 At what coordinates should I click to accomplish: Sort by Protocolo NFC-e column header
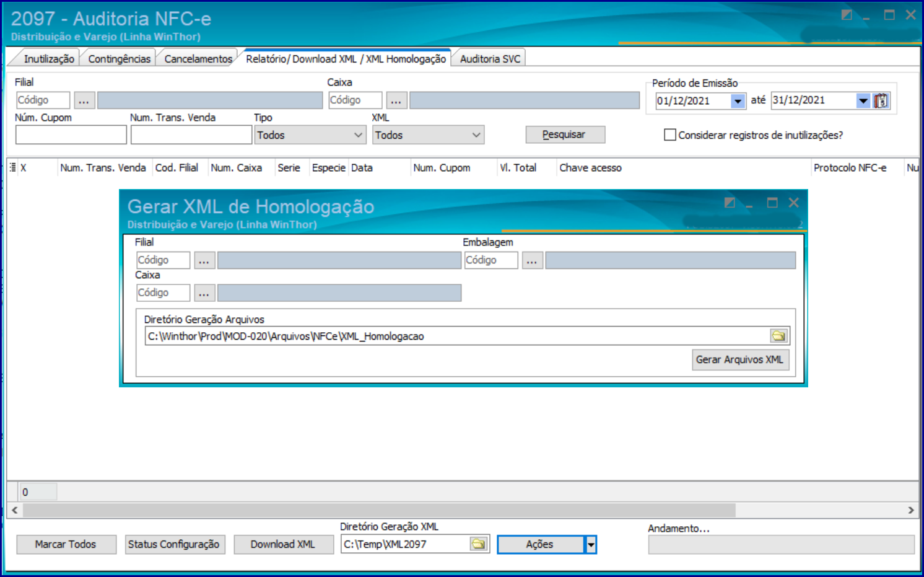pos(850,168)
